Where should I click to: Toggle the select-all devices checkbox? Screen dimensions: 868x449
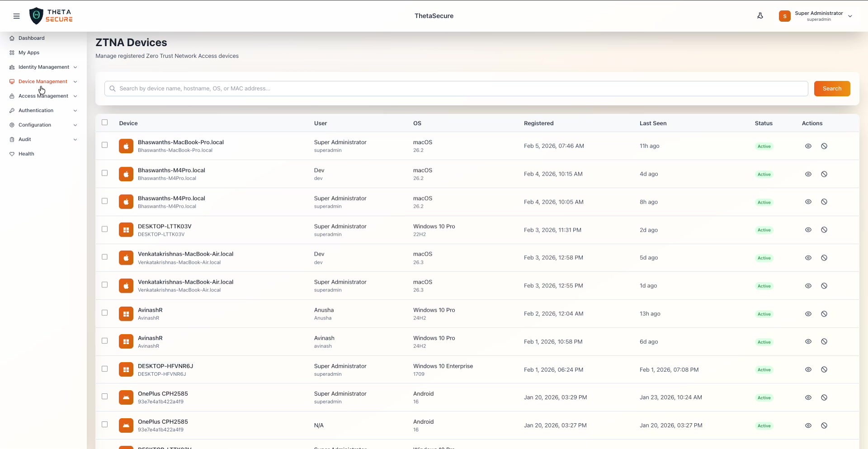click(x=105, y=122)
